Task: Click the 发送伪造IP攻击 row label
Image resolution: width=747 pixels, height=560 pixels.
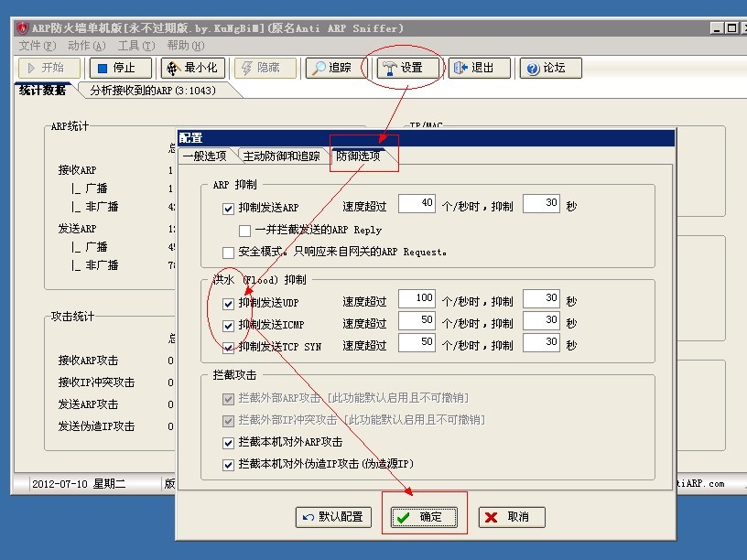Action: click(96, 426)
